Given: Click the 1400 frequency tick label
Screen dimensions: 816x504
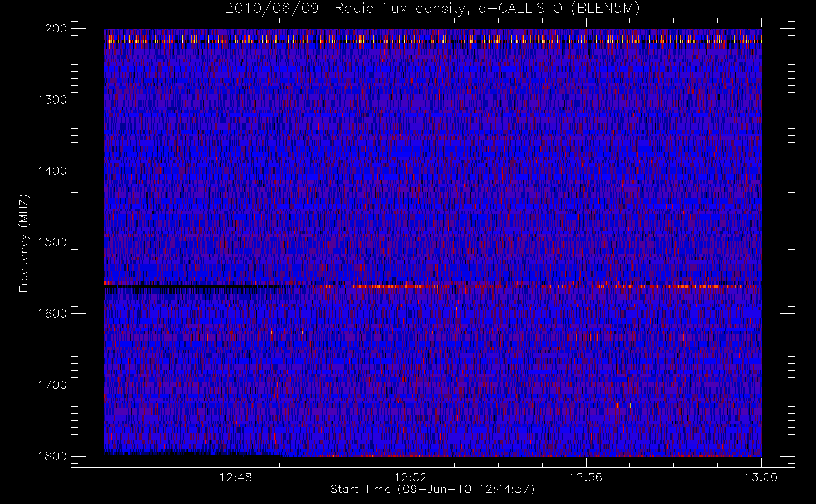Looking at the screenshot, I should [x=52, y=171].
